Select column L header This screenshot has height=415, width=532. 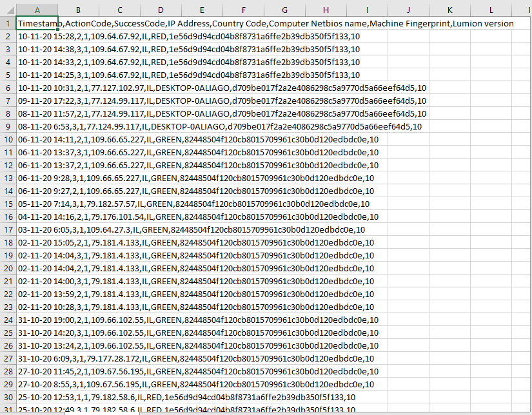[491, 10]
